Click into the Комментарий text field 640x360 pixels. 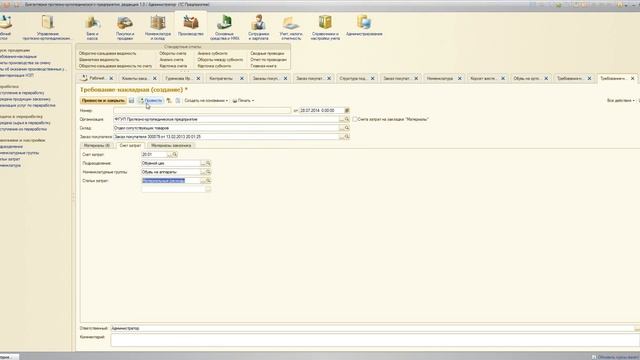[x=375, y=340]
